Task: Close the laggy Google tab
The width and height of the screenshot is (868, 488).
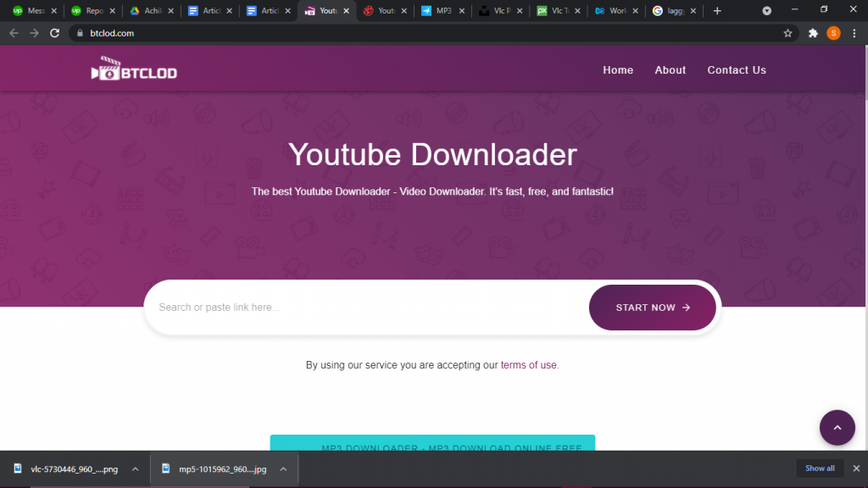Action: point(693,10)
